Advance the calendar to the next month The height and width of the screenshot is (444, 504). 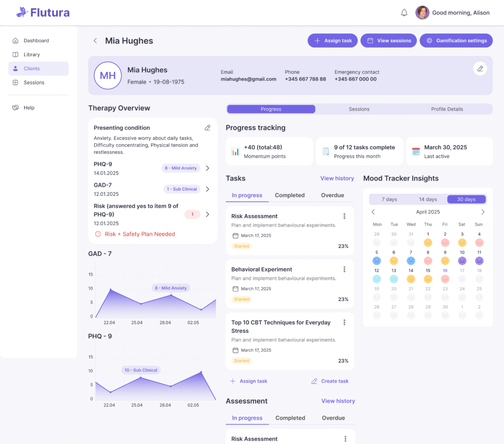click(x=482, y=211)
